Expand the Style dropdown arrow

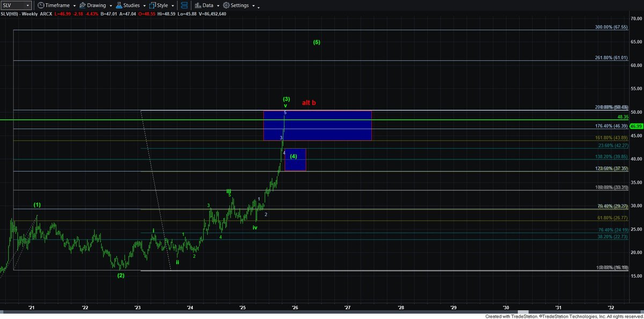[172, 5]
